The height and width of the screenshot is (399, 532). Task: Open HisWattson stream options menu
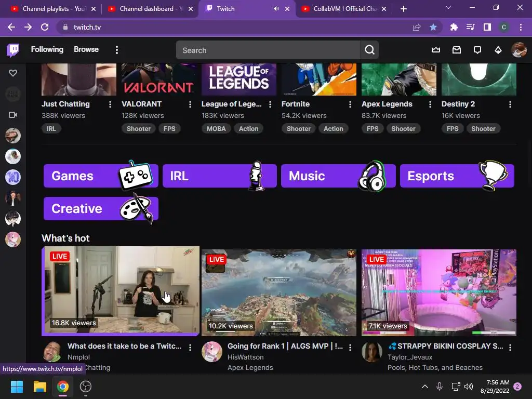(350, 347)
